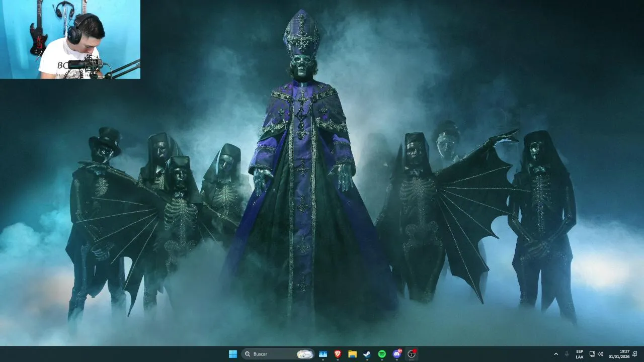The image size is (644, 362).
Task: Open the weather widget in search bar
Action: 304,354
